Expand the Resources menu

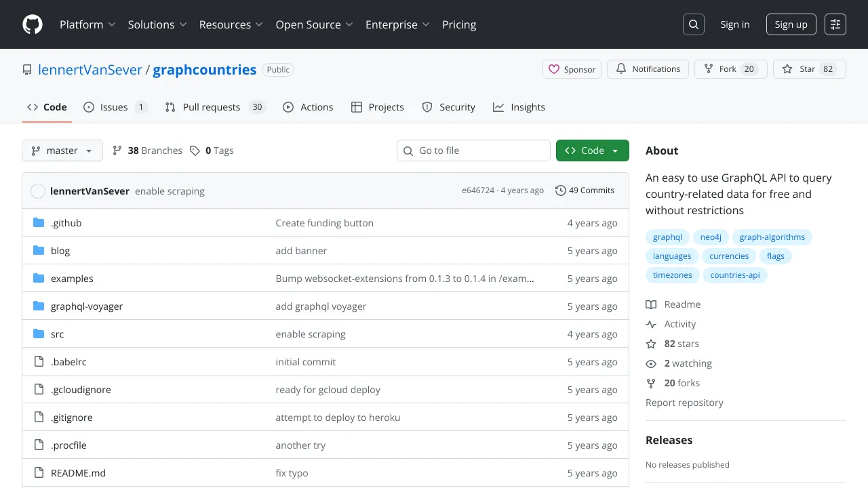point(231,24)
